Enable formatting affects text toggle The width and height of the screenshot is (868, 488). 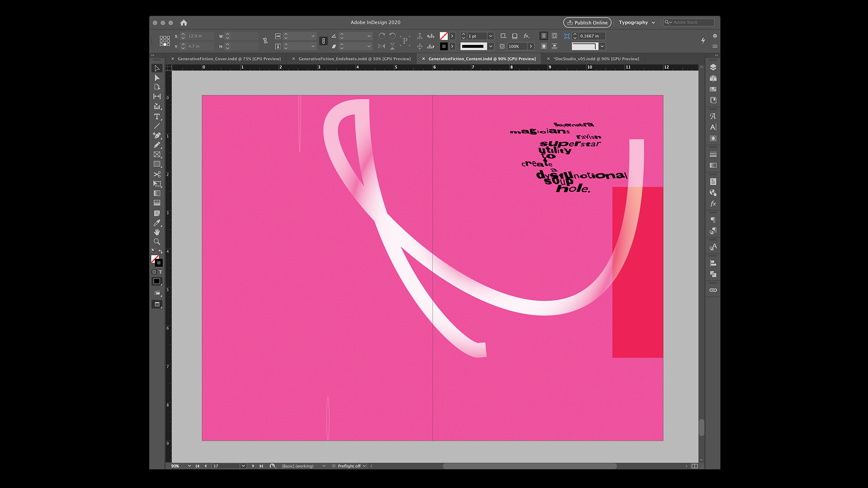pyautogui.click(x=160, y=272)
